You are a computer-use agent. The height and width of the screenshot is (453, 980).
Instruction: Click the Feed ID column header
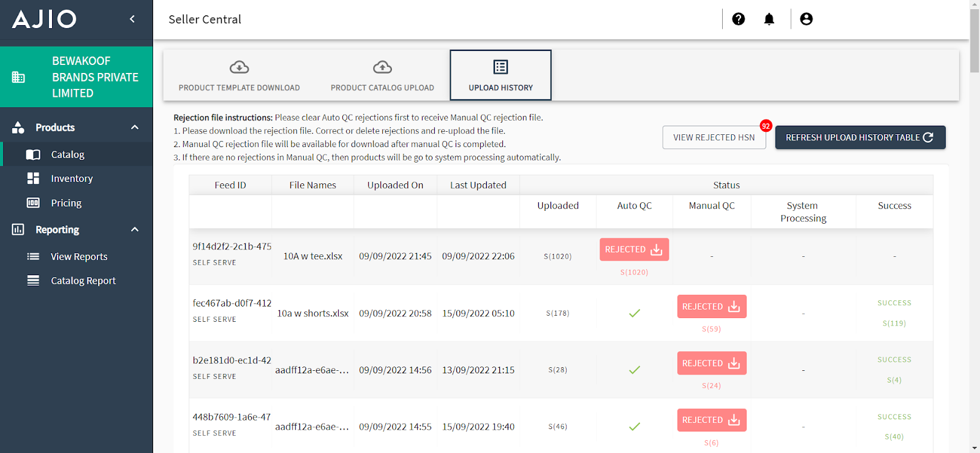[x=230, y=185]
